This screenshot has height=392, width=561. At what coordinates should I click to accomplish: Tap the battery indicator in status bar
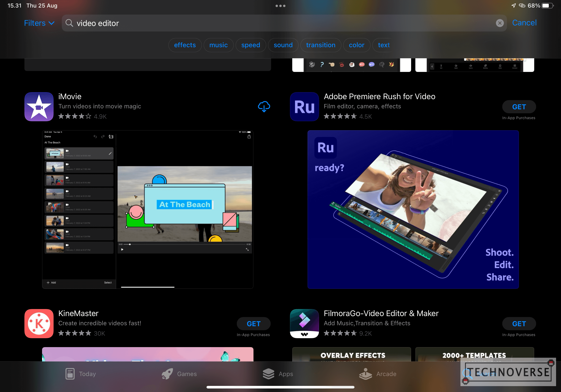(x=547, y=6)
